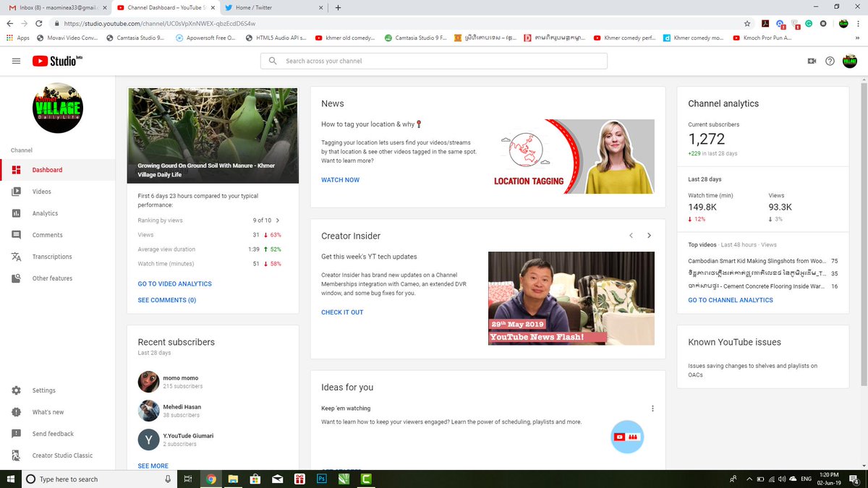This screenshot has height=488, width=868.
Task: Click the address bar URL
Action: (160, 23)
